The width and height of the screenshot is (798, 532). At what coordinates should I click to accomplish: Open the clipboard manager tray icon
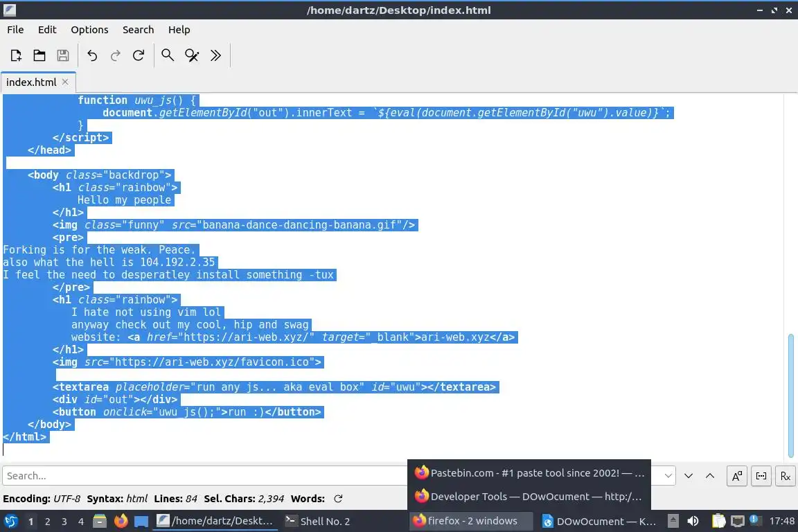pyautogui.click(x=718, y=521)
